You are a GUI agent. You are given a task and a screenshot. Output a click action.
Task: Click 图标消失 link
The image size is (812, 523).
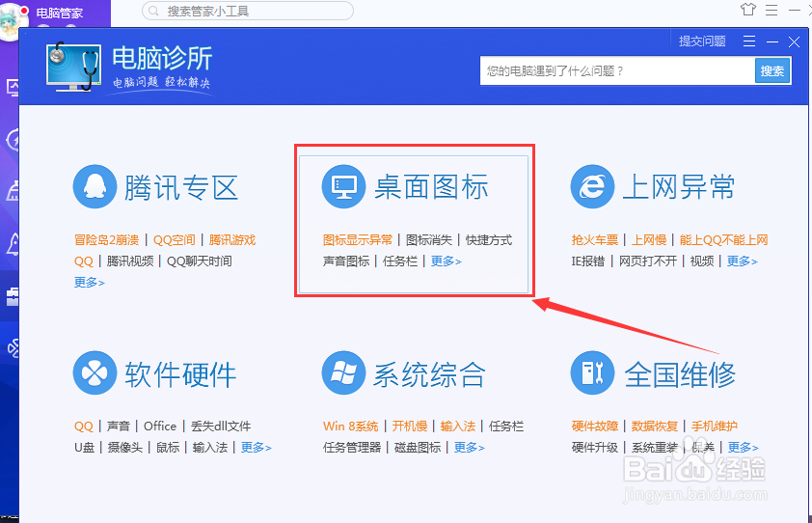429,240
